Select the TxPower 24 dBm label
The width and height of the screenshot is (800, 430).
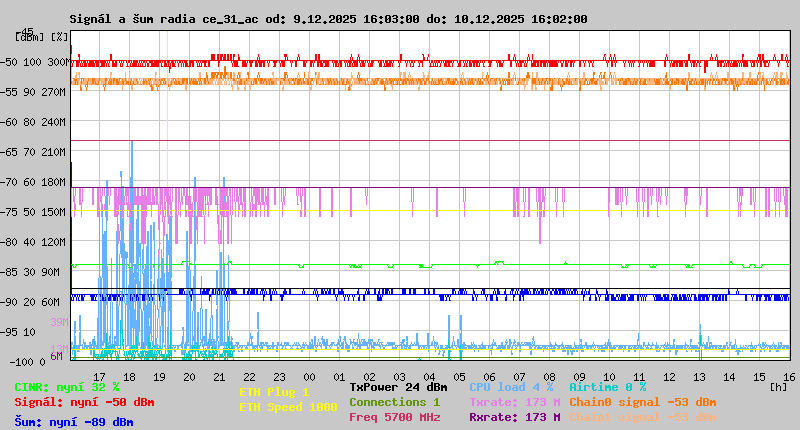point(398,387)
